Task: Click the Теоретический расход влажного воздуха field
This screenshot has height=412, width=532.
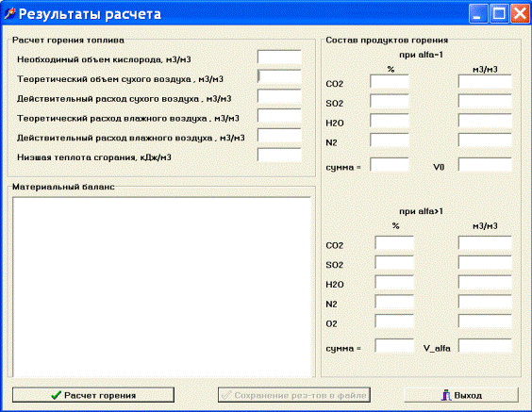Action: tap(279, 116)
